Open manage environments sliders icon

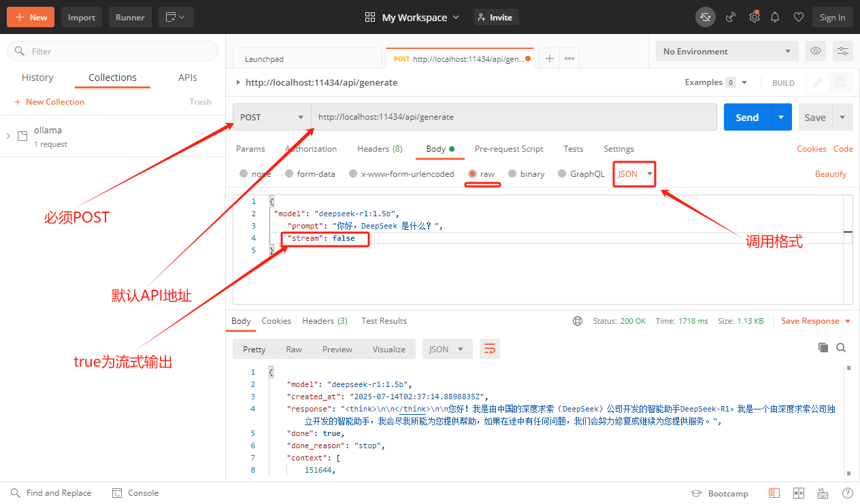(x=843, y=51)
